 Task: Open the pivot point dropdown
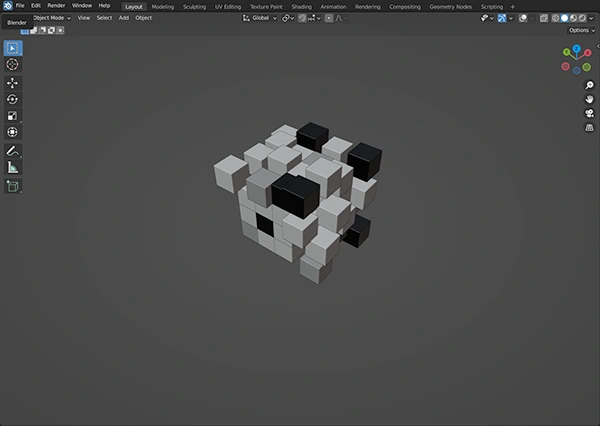pos(288,18)
